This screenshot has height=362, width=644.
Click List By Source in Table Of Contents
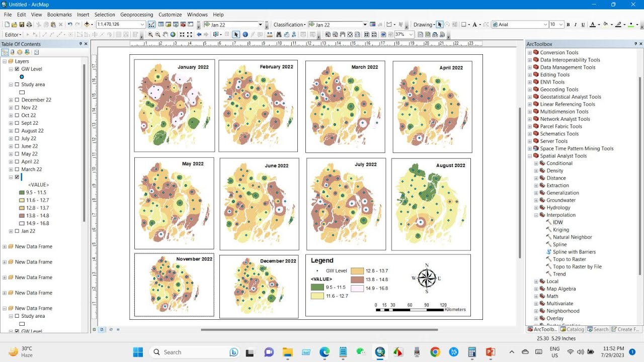(x=13, y=52)
